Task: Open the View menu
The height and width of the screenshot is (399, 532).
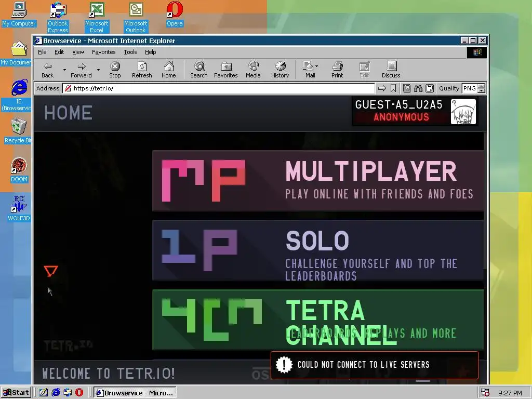Action: (78, 52)
